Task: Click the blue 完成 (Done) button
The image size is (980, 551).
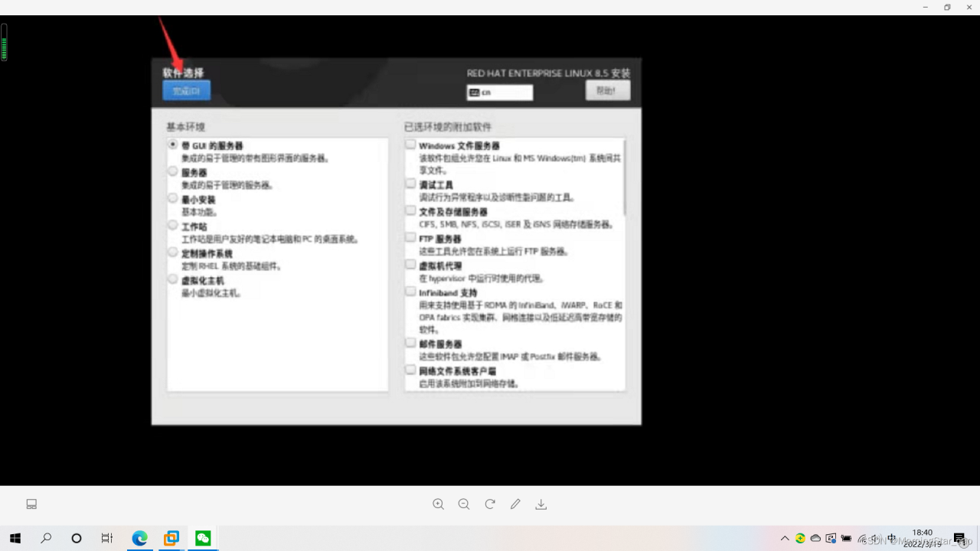Action: 186,90
